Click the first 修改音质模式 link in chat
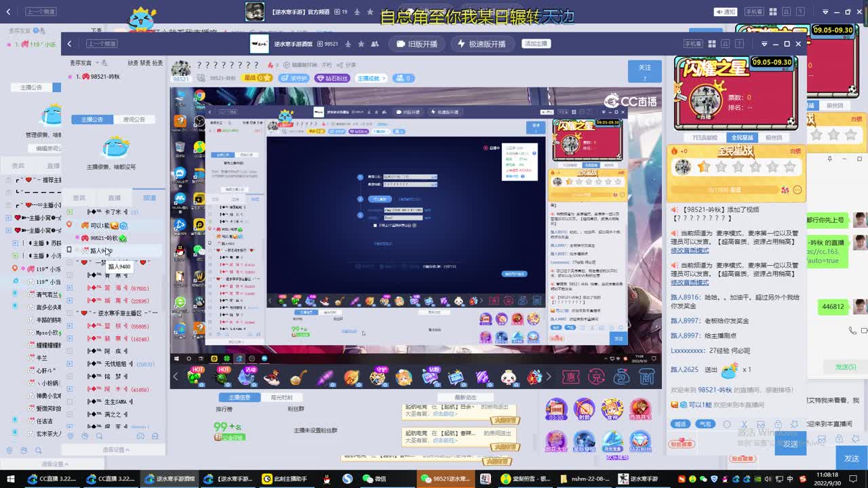The image size is (868, 488). tap(690, 251)
